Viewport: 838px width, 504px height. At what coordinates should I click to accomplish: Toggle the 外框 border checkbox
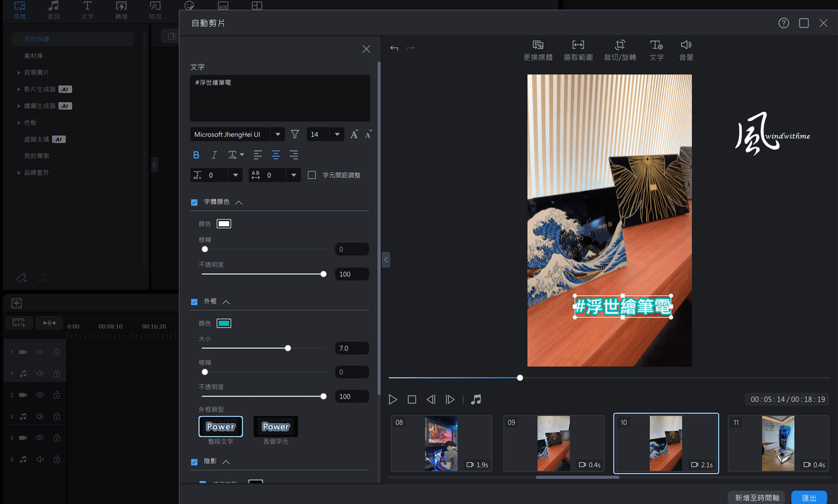pos(194,302)
